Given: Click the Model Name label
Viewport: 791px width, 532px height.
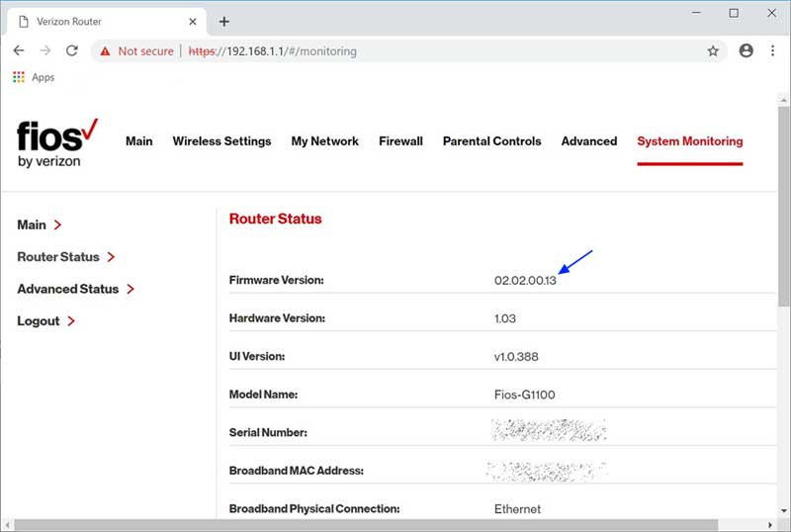Looking at the screenshot, I should pyautogui.click(x=263, y=395).
